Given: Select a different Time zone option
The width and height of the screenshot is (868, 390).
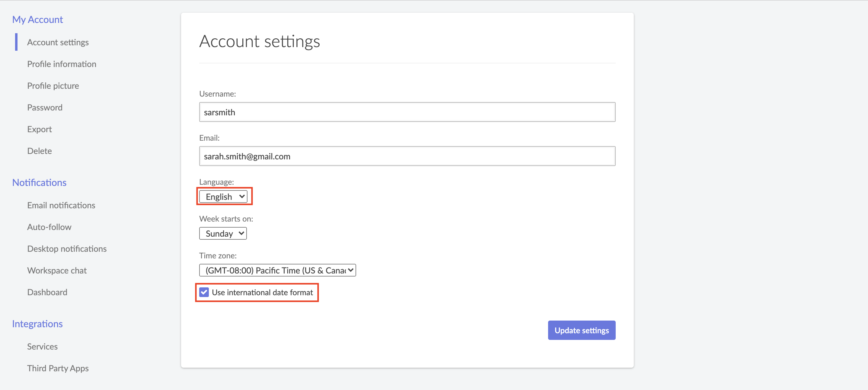Looking at the screenshot, I should coord(277,270).
